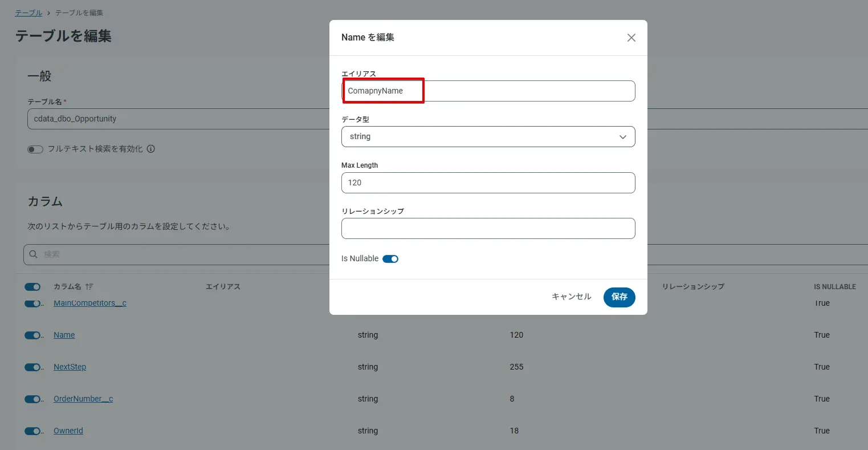Close the Name edit dialog
This screenshot has width=868, height=450.
pyautogui.click(x=631, y=38)
